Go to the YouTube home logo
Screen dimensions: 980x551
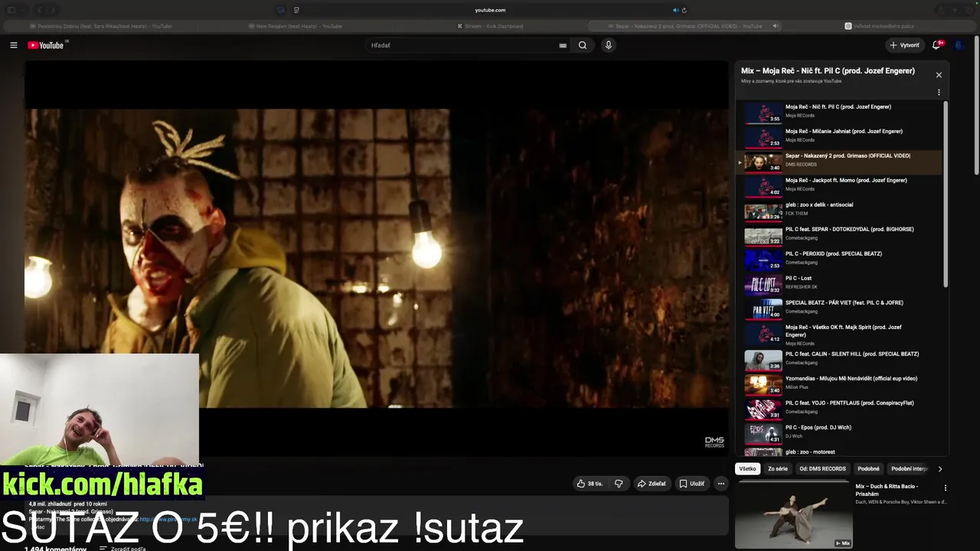pos(46,45)
